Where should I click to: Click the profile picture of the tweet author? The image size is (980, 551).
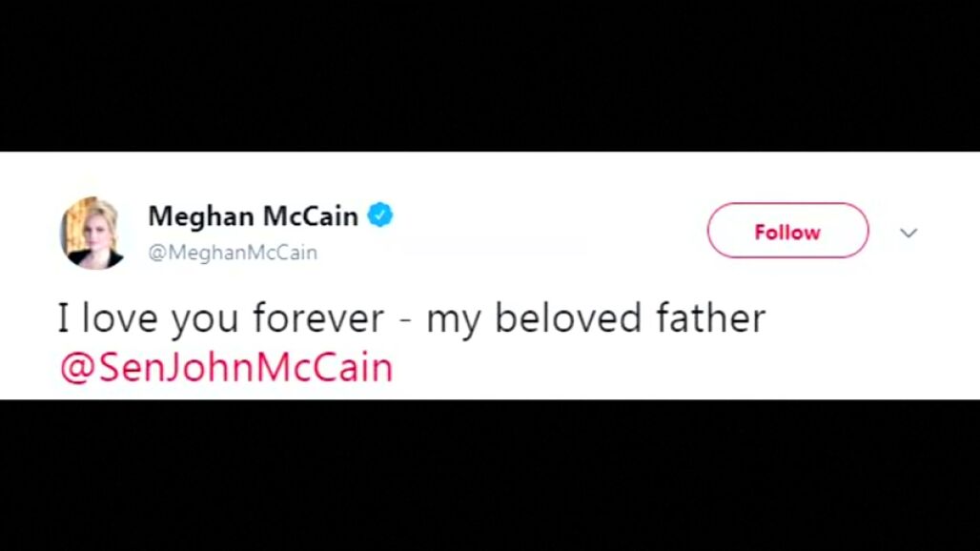click(92, 233)
